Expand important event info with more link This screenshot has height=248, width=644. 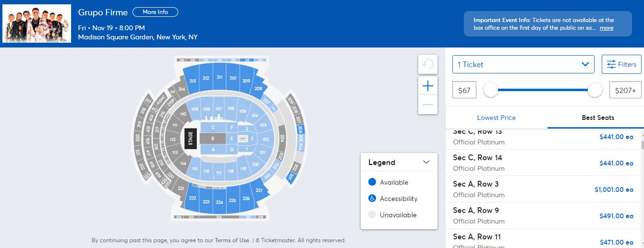607,28
